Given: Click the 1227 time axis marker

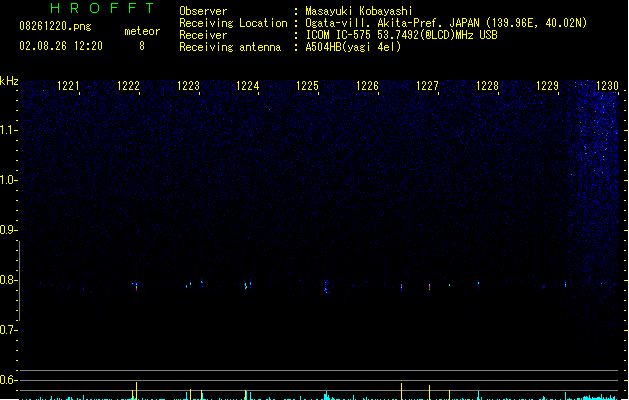Looking at the screenshot, I should [x=427, y=86].
